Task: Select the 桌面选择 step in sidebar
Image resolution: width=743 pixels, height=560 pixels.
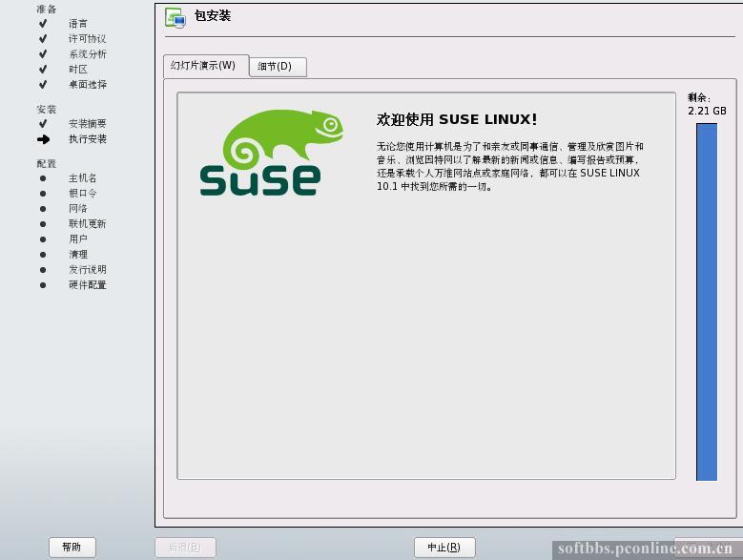Action: tap(87, 84)
